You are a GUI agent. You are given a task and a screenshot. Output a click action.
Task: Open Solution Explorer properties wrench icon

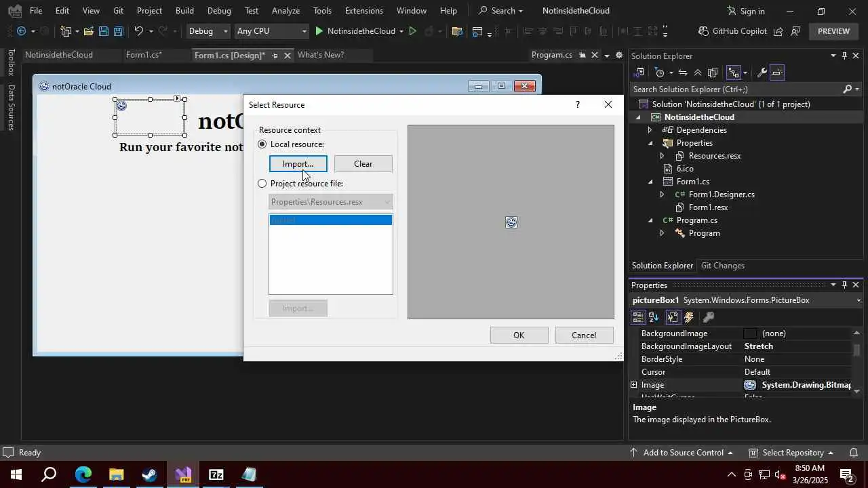click(x=762, y=73)
